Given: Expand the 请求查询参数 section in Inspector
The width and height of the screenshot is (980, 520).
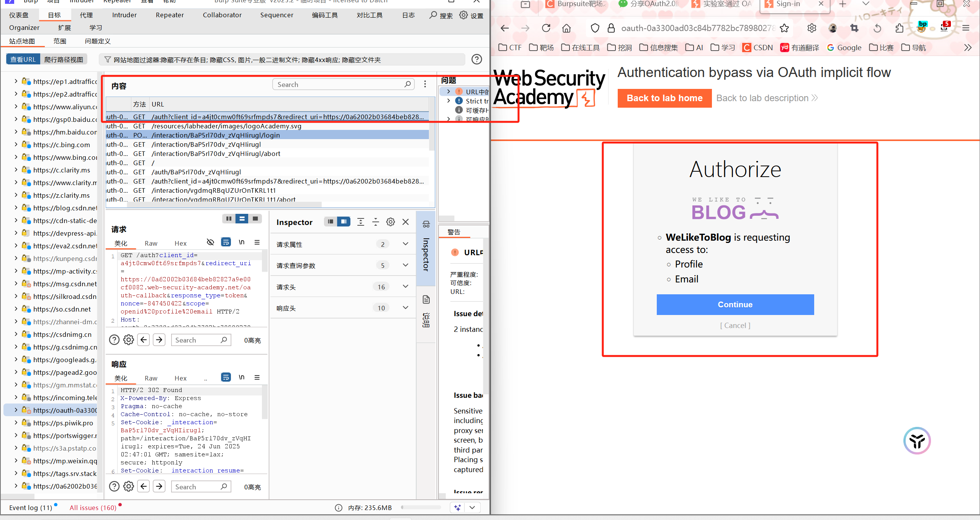Looking at the screenshot, I should click(x=405, y=265).
